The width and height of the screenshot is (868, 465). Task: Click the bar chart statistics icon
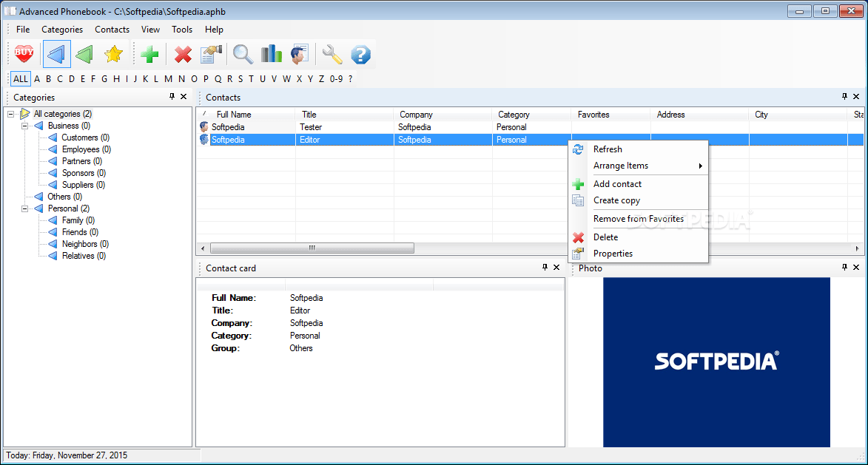click(x=271, y=53)
